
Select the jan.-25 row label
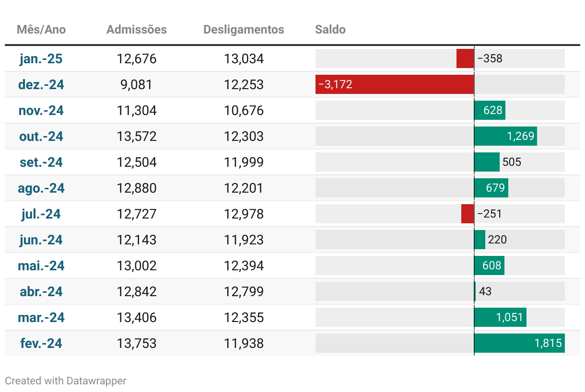(41, 59)
